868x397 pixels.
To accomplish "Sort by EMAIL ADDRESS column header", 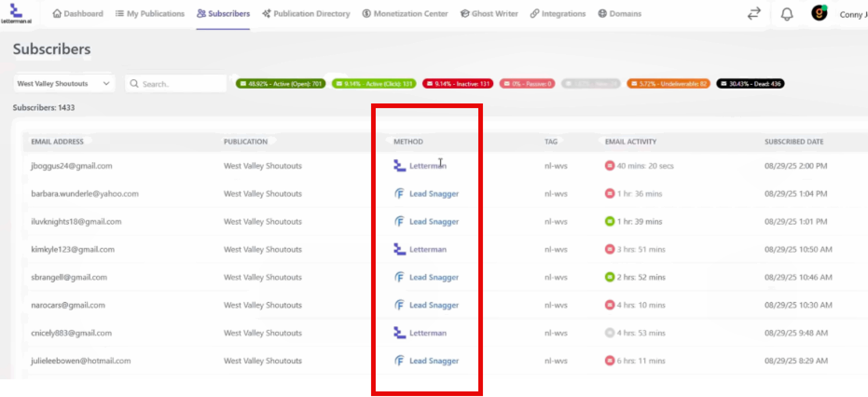I will [x=57, y=142].
